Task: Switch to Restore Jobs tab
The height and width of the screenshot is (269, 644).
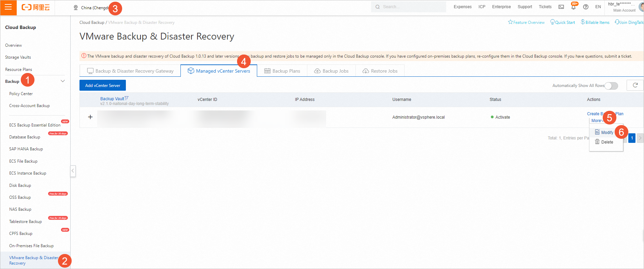Action: click(x=380, y=71)
